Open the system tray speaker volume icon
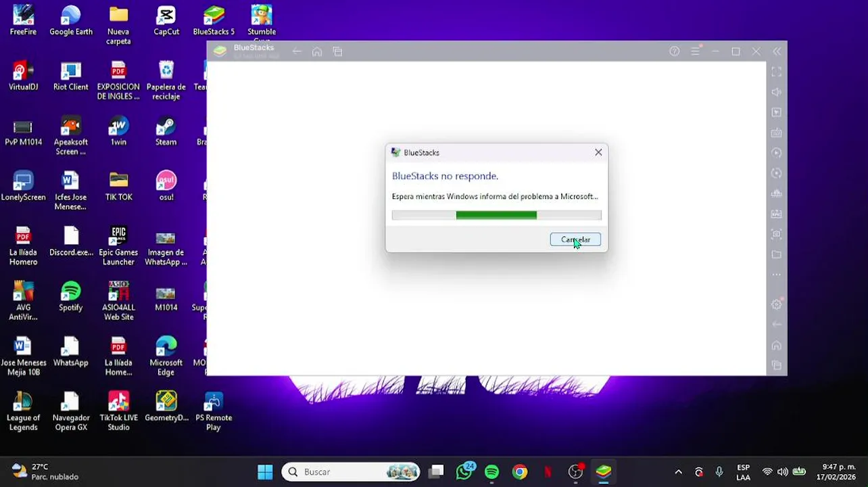868x487 pixels. pyautogui.click(x=783, y=472)
